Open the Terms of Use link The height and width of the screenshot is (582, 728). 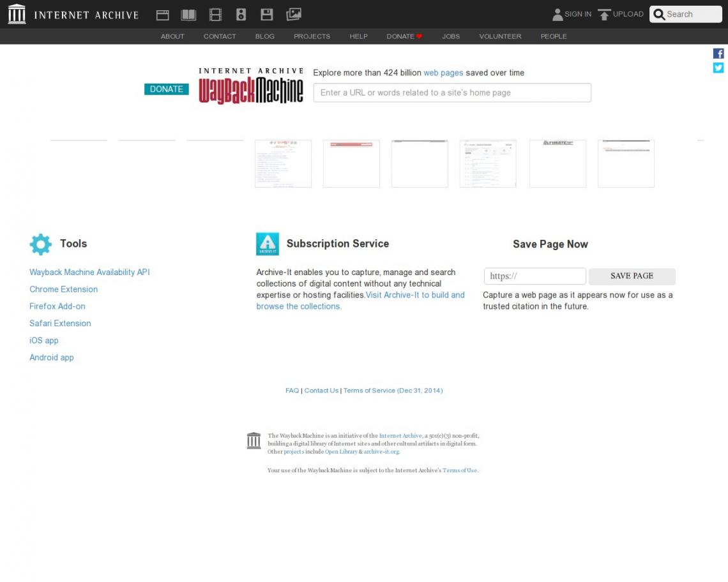tap(460, 470)
